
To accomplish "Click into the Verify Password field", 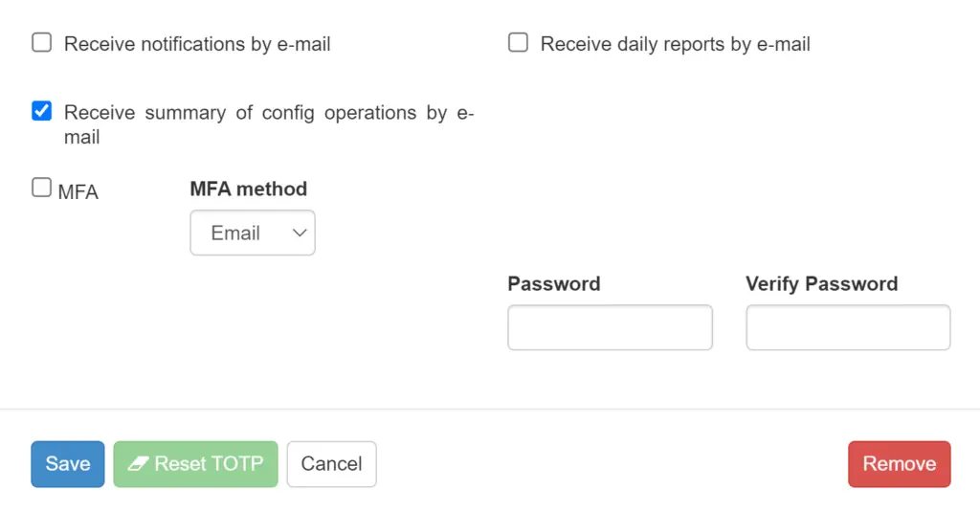I will [x=848, y=327].
